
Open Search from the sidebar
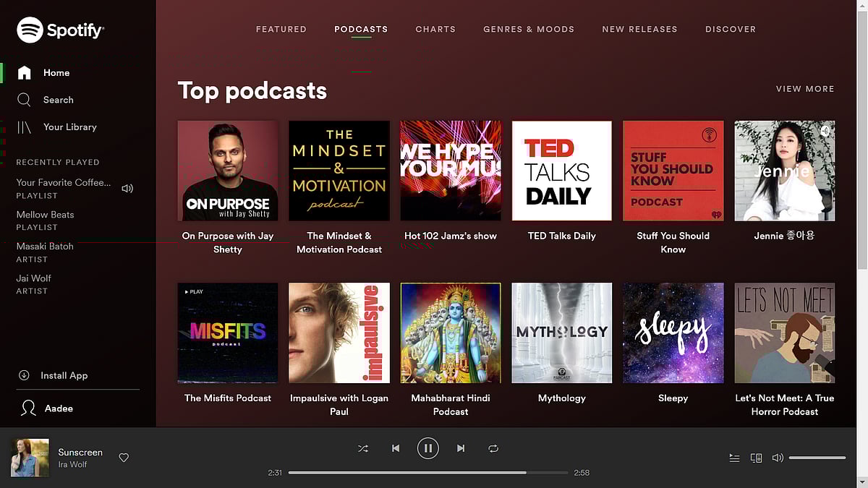coord(58,100)
